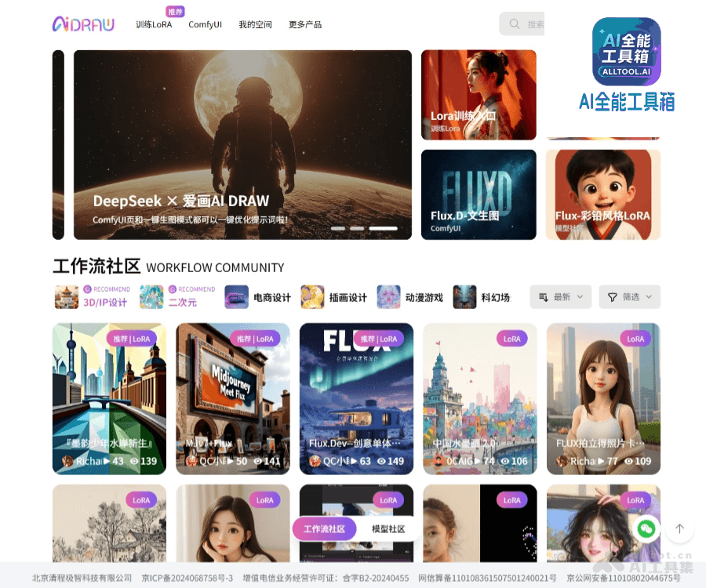Image resolution: width=706 pixels, height=588 pixels.
Task: Click OCAIG author avatar
Action: [x=439, y=461]
